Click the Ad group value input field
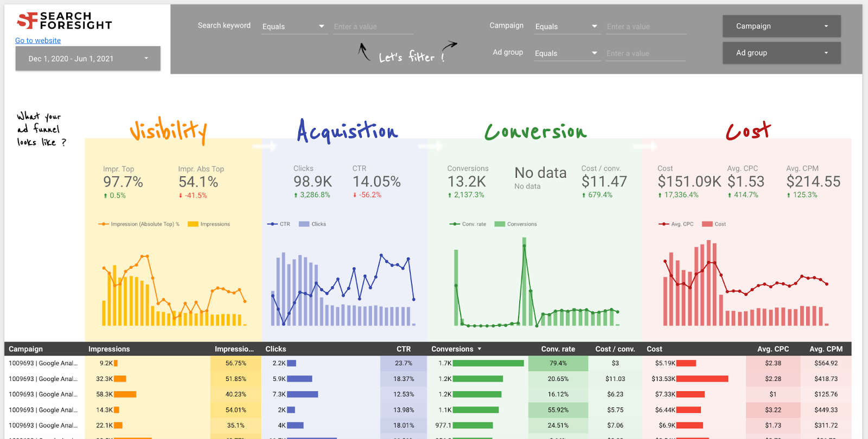Image resolution: width=868 pixels, height=439 pixels. click(645, 53)
